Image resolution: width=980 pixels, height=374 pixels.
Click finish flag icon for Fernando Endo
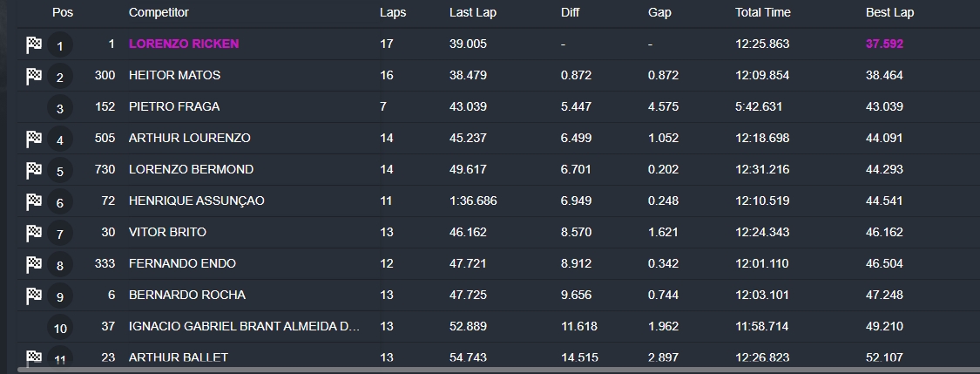pos(34,264)
